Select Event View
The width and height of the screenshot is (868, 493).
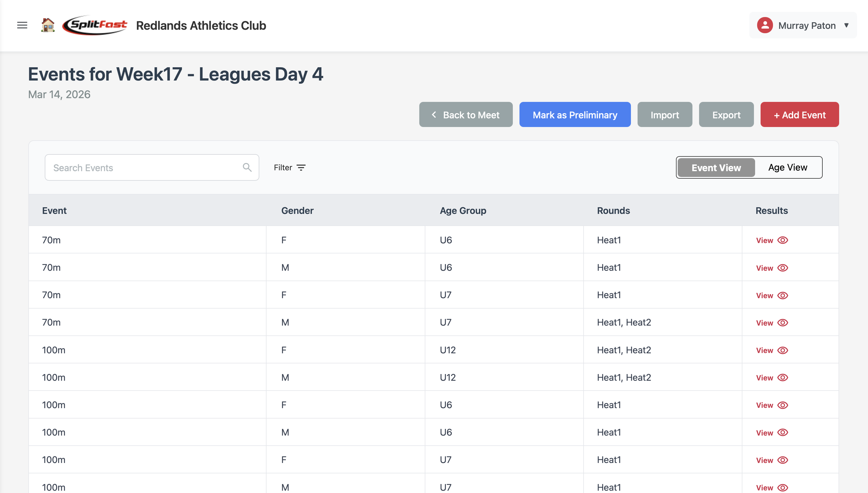point(716,167)
